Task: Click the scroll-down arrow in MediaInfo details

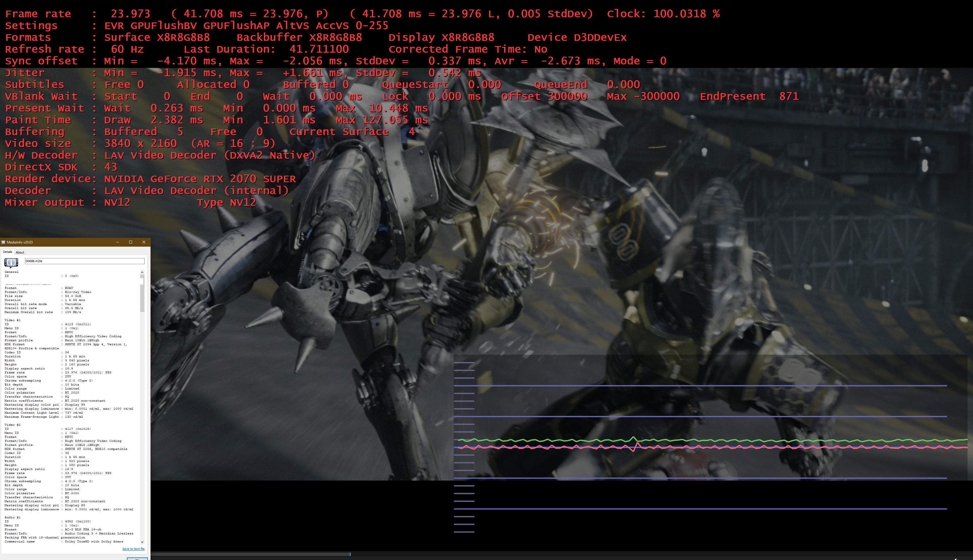Action: click(142, 542)
